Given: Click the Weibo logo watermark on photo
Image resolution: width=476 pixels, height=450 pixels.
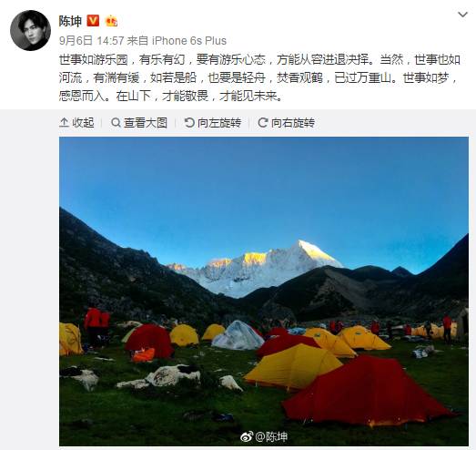Looking at the screenshot, I should click(x=247, y=437).
